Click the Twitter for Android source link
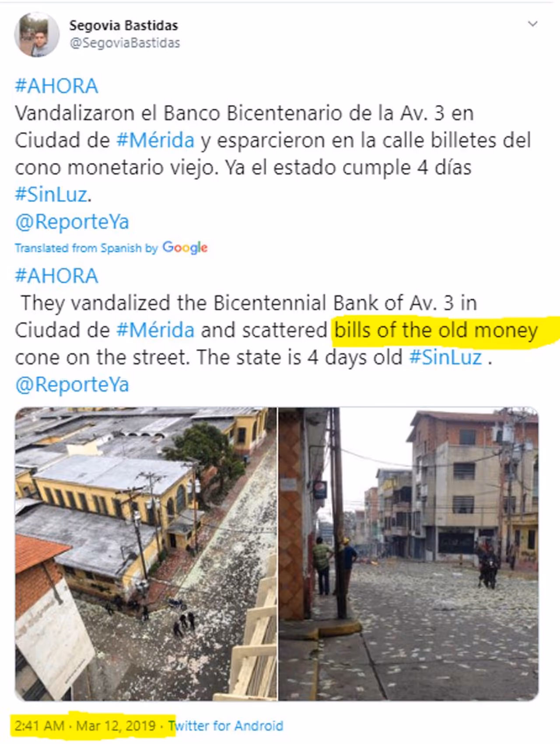The height and width of the screenshot is (744, 560). pos(226,726)
